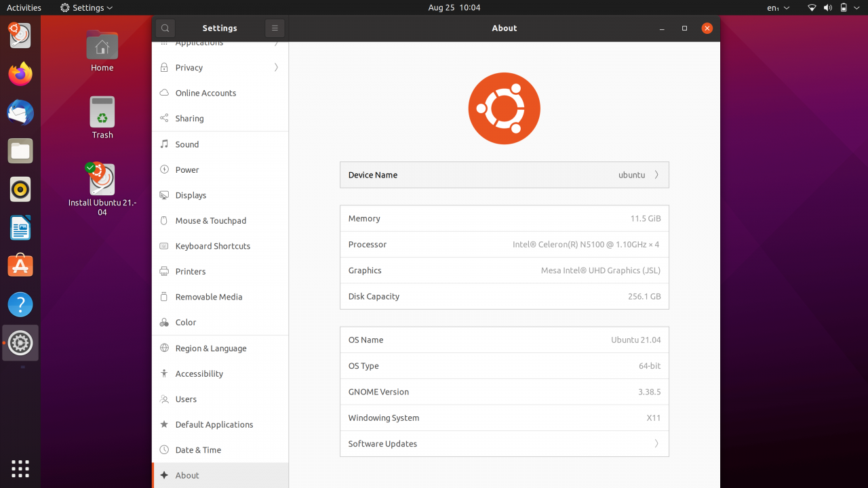Click the Keyboard Shortcuts keyboard icon
Screen dimensions: 868x488
coord(164,246)
